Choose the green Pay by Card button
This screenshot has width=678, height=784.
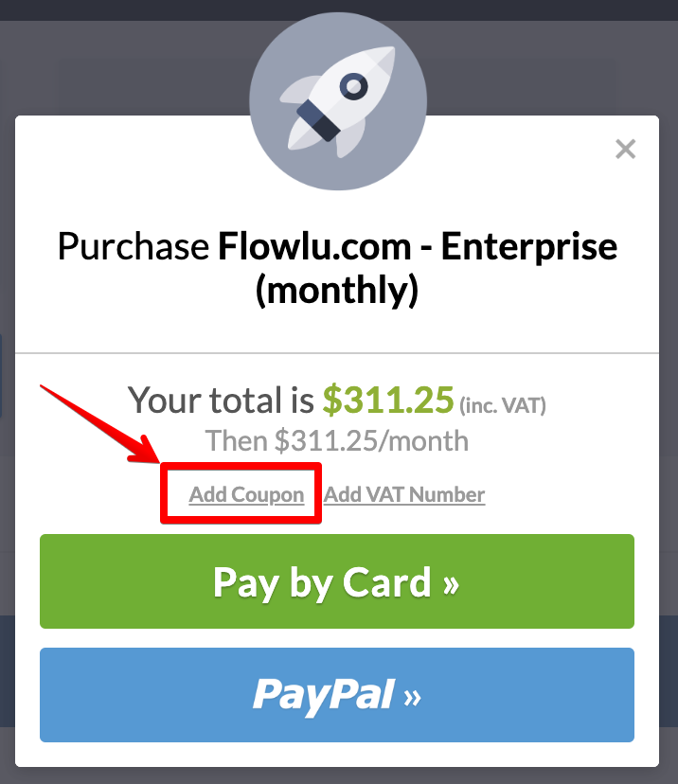click(x=337, y=581)
